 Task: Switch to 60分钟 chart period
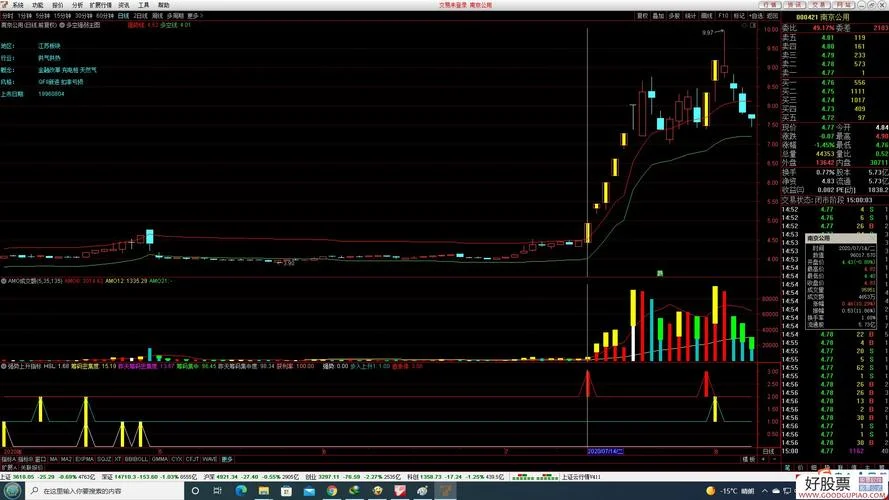[104, 16]
